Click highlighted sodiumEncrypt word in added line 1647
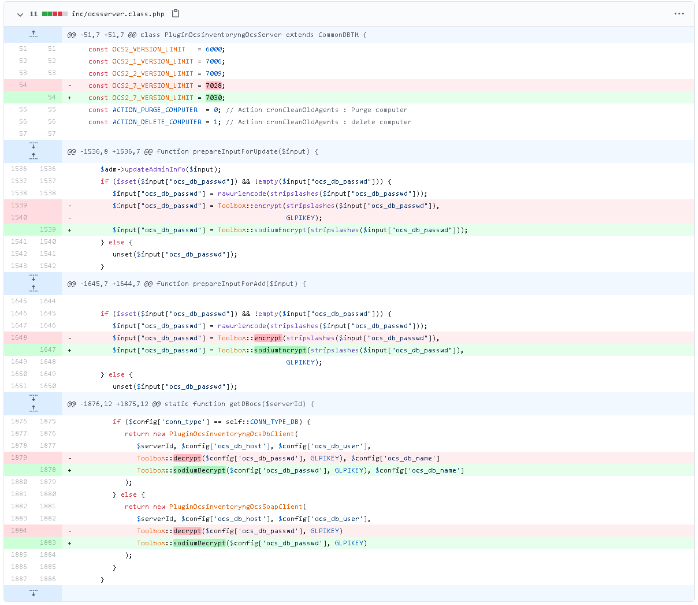The height and width of the screenshot is (605, 698). tap(280, 350)
